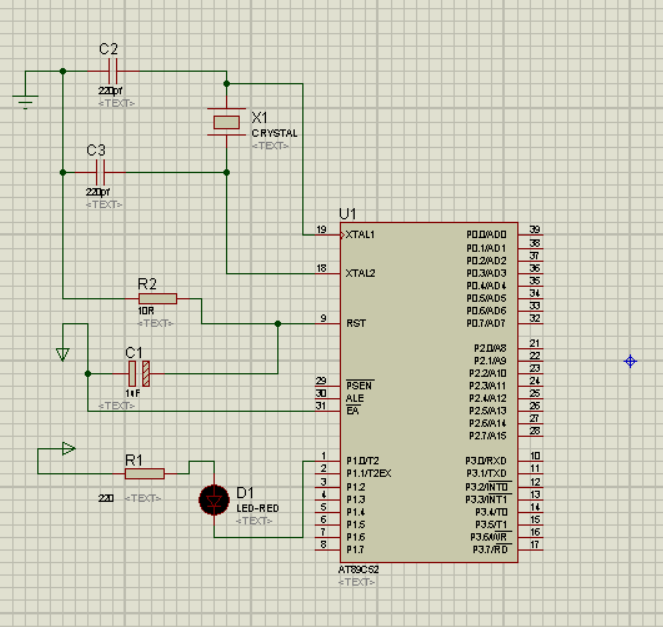This screenshot has height=627, width=663.
Task: Select the R1 resistor body
Action: pos(144,473)
